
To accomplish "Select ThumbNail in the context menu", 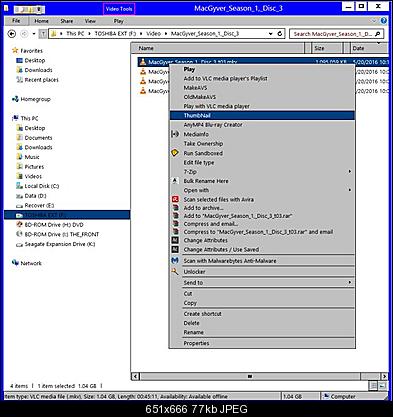I will point(262,115).
